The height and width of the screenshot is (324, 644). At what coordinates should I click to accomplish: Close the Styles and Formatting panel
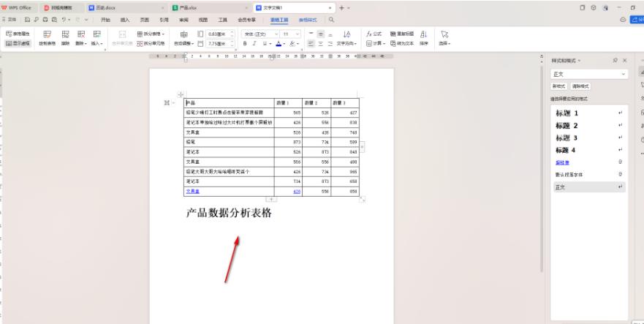point(625,61)
